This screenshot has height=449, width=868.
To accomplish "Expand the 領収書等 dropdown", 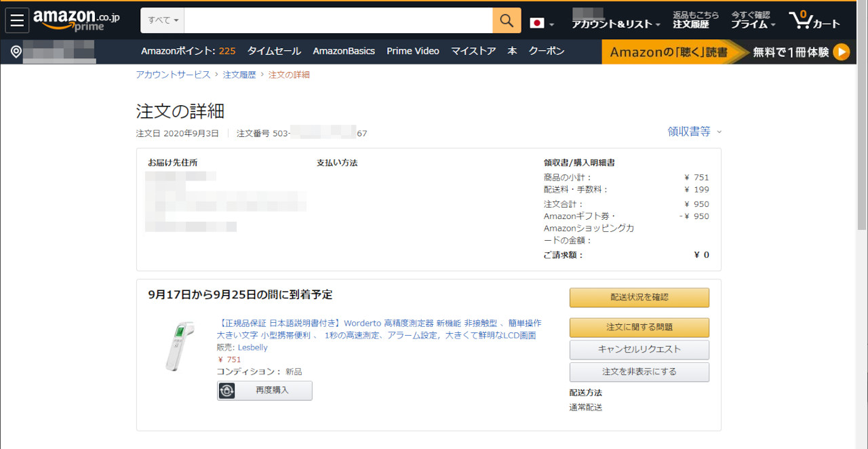I will pos(694,132).
